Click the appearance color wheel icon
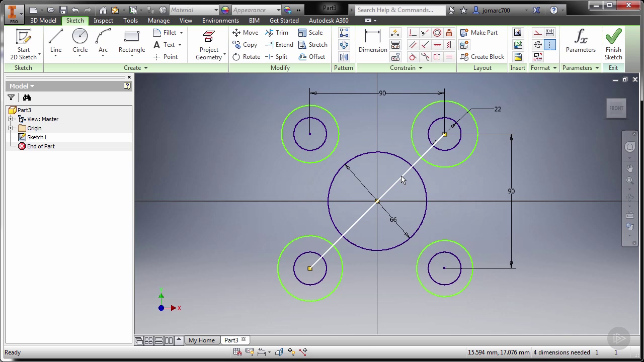 coord(225,10)
